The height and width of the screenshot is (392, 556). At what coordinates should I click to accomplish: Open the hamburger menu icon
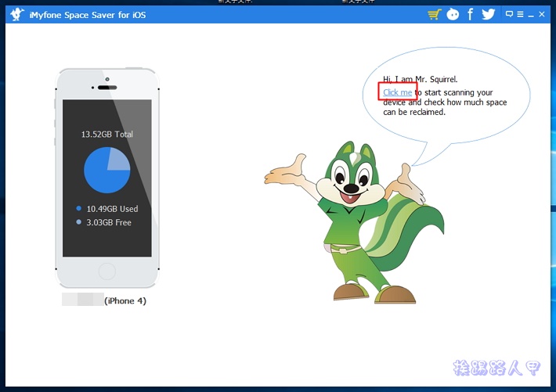[x=520, y=14]
